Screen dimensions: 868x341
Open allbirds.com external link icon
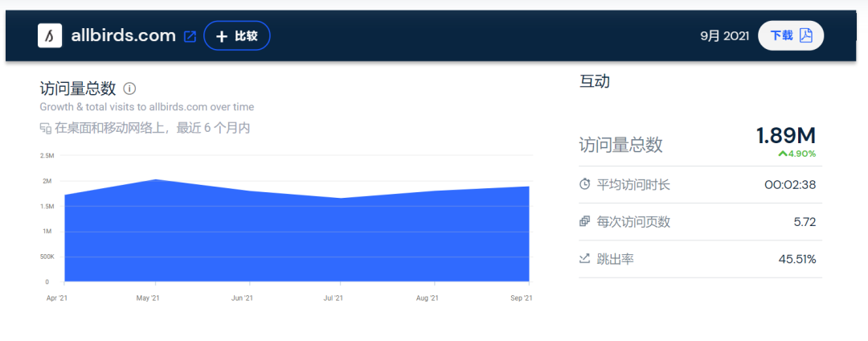point(190,36)
